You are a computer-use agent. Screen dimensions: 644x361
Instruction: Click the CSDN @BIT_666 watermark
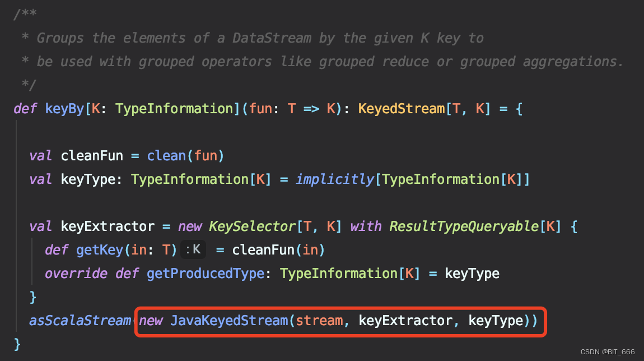[x=606, y=351]
